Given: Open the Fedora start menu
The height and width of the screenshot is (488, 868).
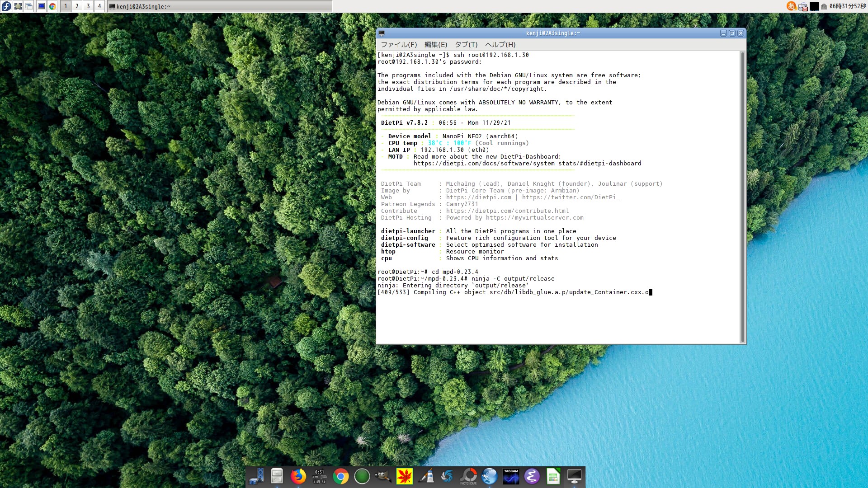Looking at the screenshot, I should (x=6, y=6).
